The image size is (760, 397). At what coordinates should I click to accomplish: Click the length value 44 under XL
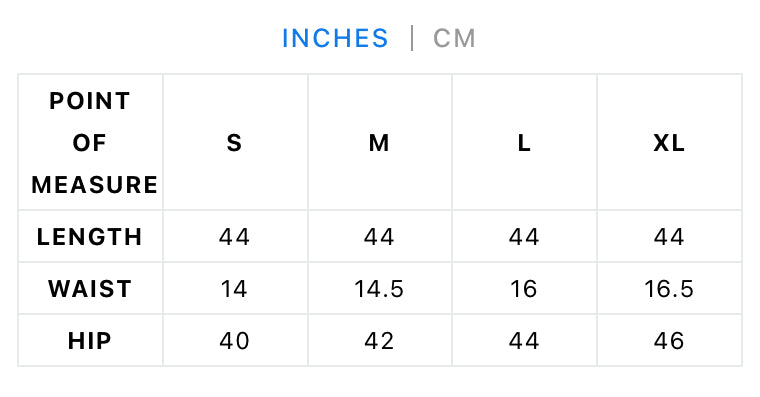[669, 237]
